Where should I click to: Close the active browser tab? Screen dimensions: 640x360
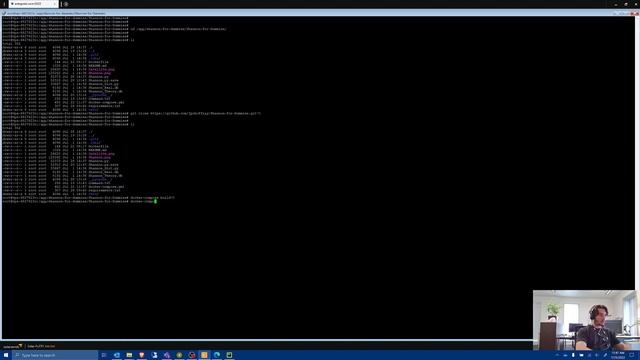[55, 4]
